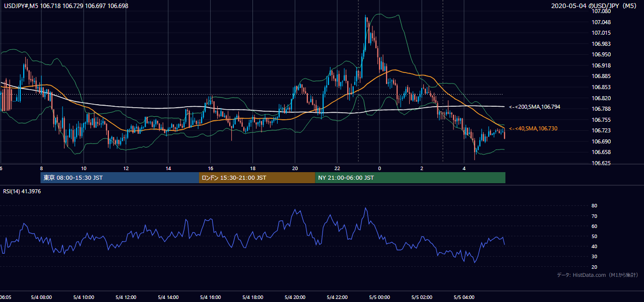Click price axis value 106.755
The width and height of the screenshot is (644, 302).
601,120
